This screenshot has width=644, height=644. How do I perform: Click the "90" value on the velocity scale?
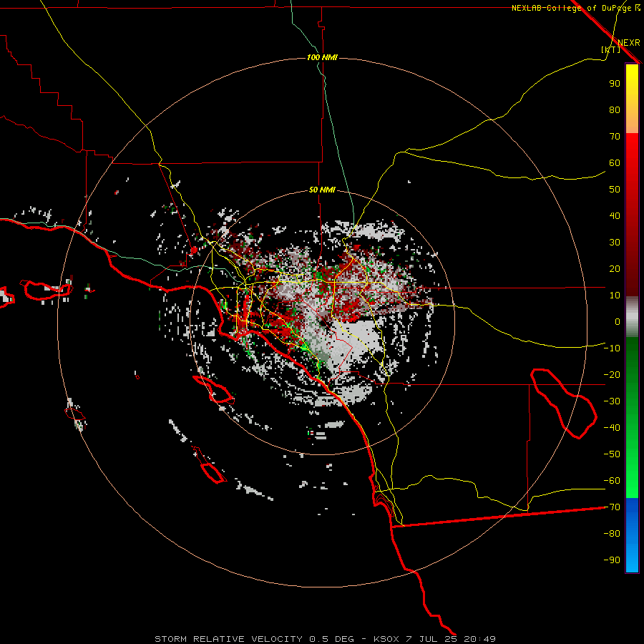615,84
